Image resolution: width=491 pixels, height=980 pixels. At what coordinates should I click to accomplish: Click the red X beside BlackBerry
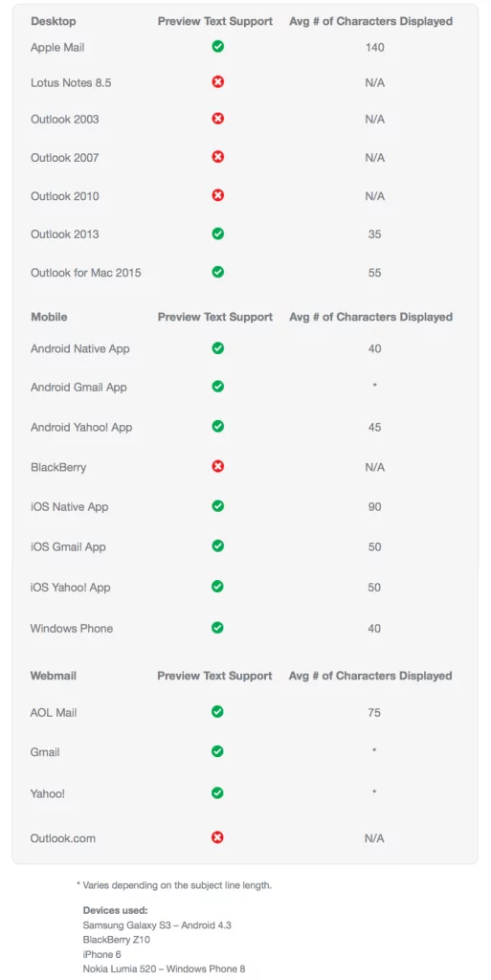pyautogui.click(x=217, y=466)
